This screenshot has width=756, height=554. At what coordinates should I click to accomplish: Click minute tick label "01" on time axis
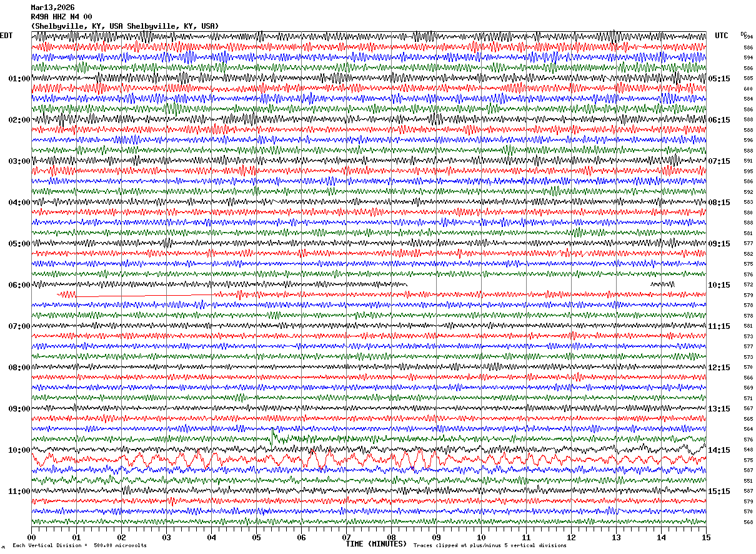[x=76, y=537]
